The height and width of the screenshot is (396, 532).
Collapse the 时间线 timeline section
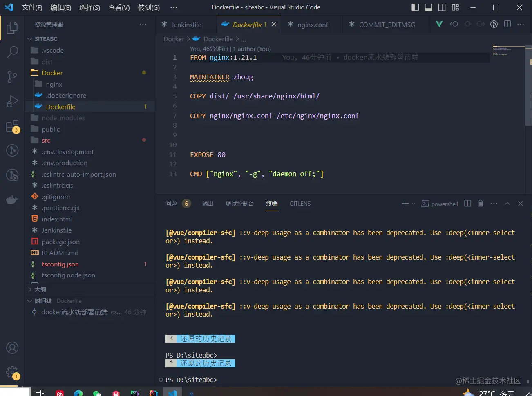pyautogui.click(x=90, y=301)
